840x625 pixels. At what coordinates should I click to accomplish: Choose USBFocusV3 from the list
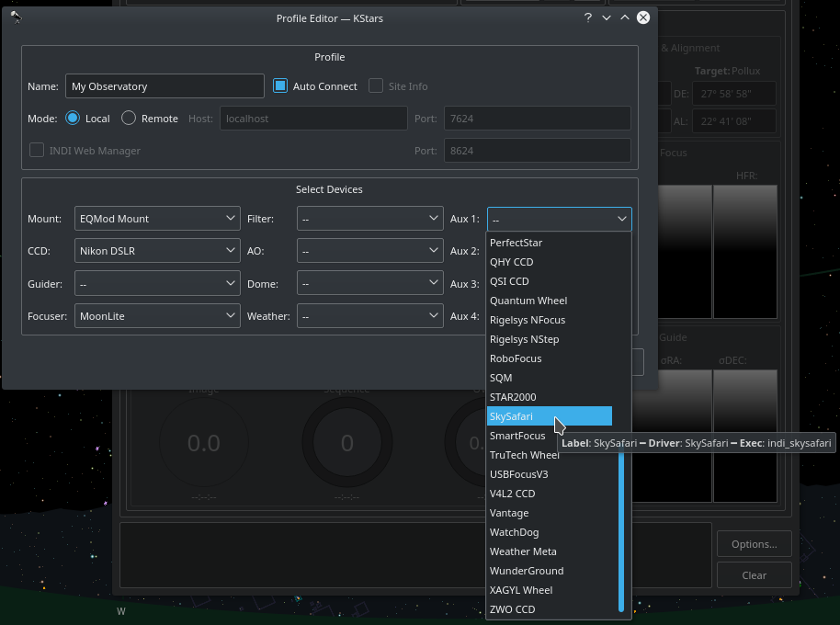tap(549, 474)
